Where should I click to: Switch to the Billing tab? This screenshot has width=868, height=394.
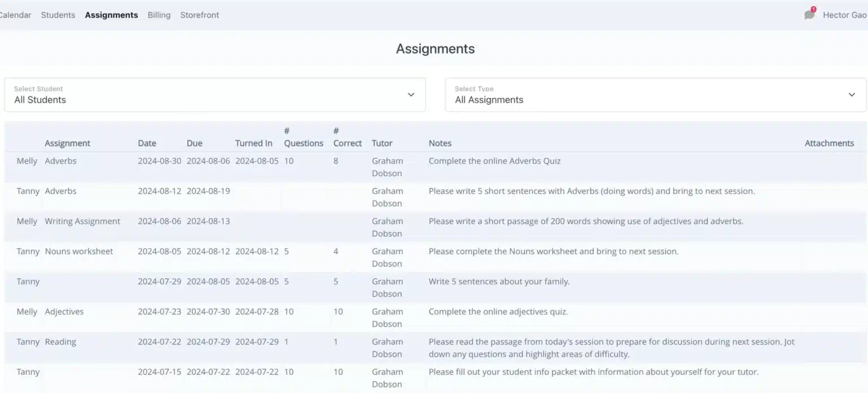159,15
